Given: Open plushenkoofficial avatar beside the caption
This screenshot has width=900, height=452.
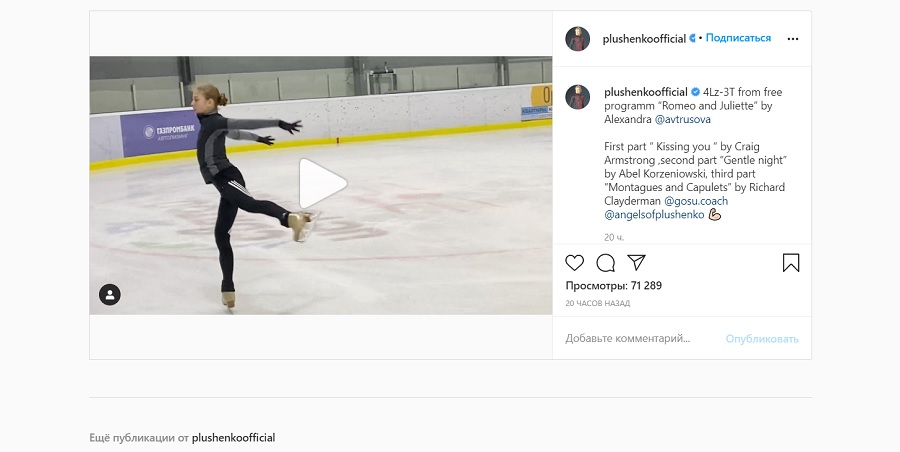Looking at the screenshot, I should (x=577, y=96).
